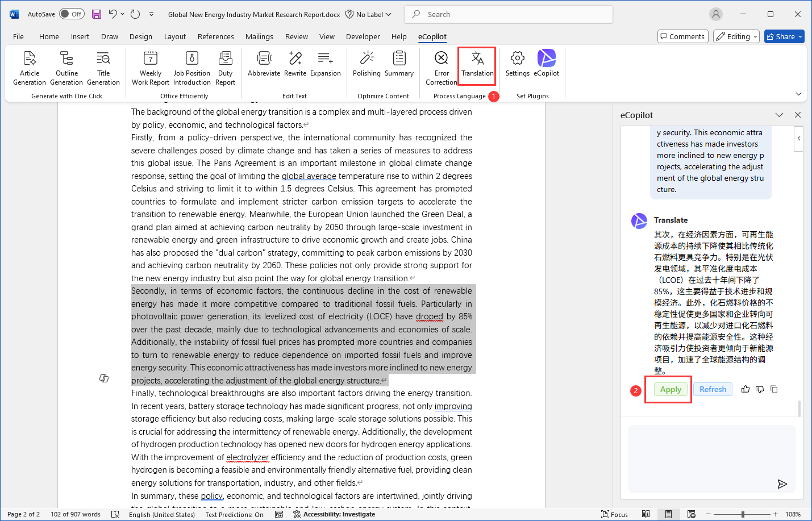Click the Translation tool icon
Viewport: 812px width, 521px height.
click(x=477, y=59)
